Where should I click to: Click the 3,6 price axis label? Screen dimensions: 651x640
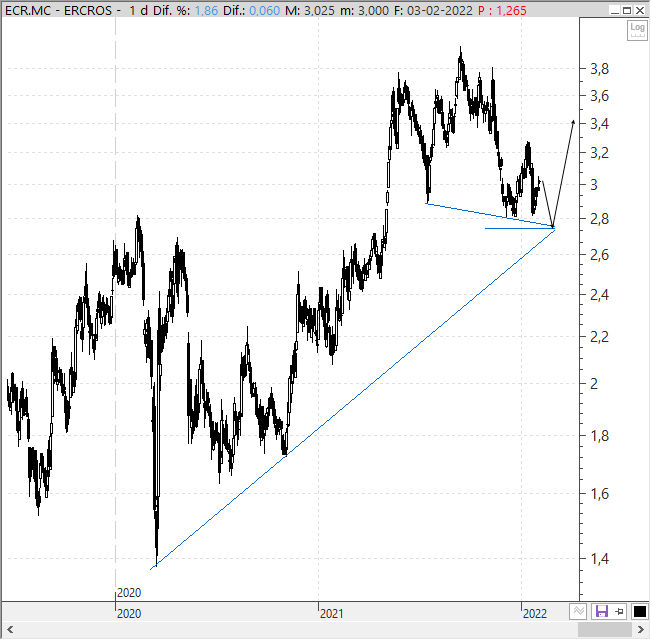tap(600, 96)
